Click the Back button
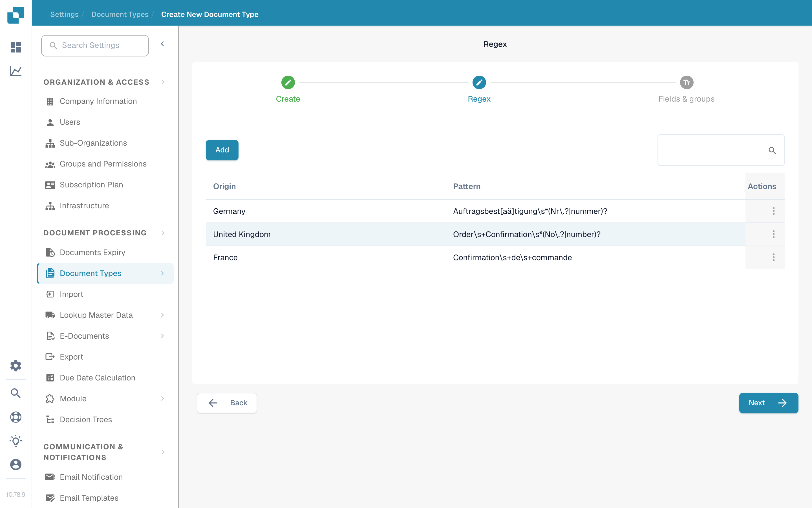The height and width of the screenshot is (508, 812). tap(227, 403)
